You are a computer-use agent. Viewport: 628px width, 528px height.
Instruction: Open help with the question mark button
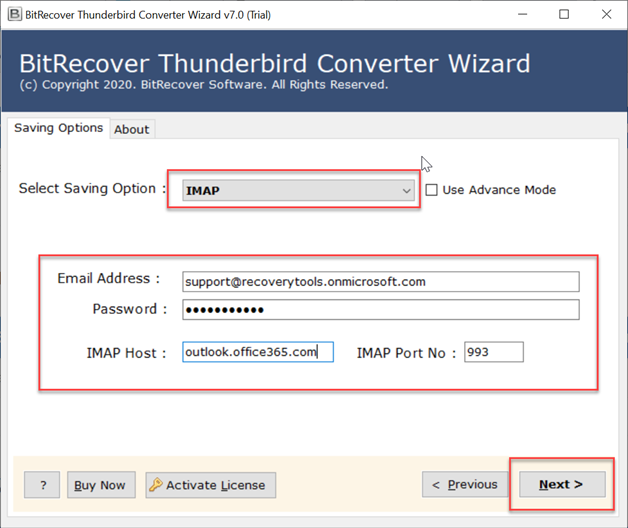click(42, 485)
